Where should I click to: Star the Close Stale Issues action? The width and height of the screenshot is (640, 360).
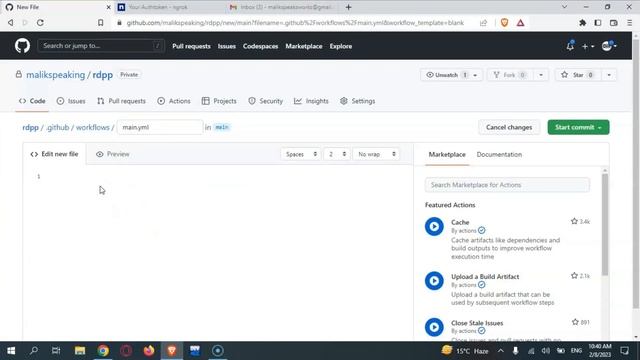coord(575,322)
